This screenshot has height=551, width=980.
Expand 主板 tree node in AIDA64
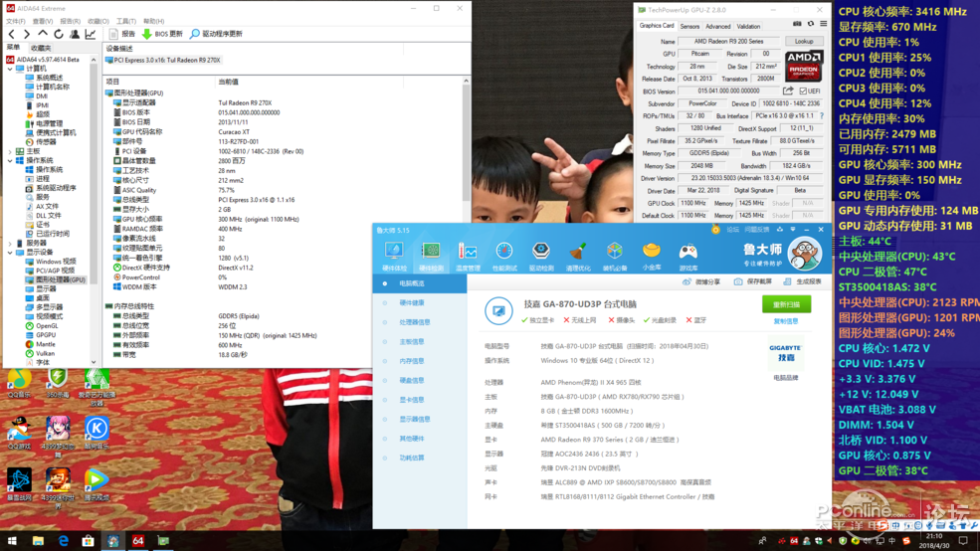tap(11, 151)
